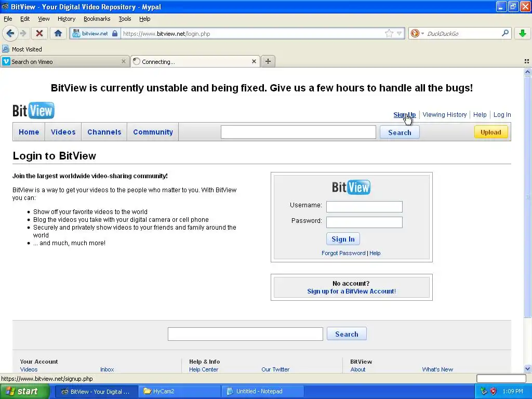Close the Connecting... tab
532x399 pixels.
pos(254,61)
